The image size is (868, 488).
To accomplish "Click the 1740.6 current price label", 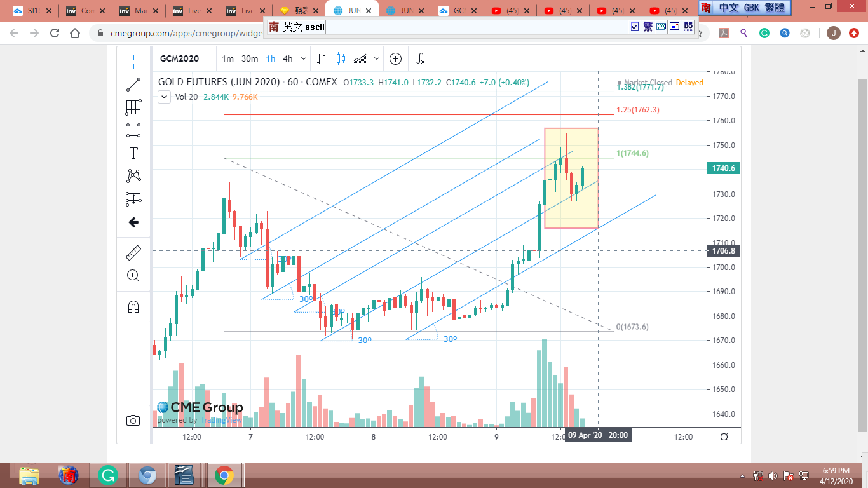I will coord(724,168).
